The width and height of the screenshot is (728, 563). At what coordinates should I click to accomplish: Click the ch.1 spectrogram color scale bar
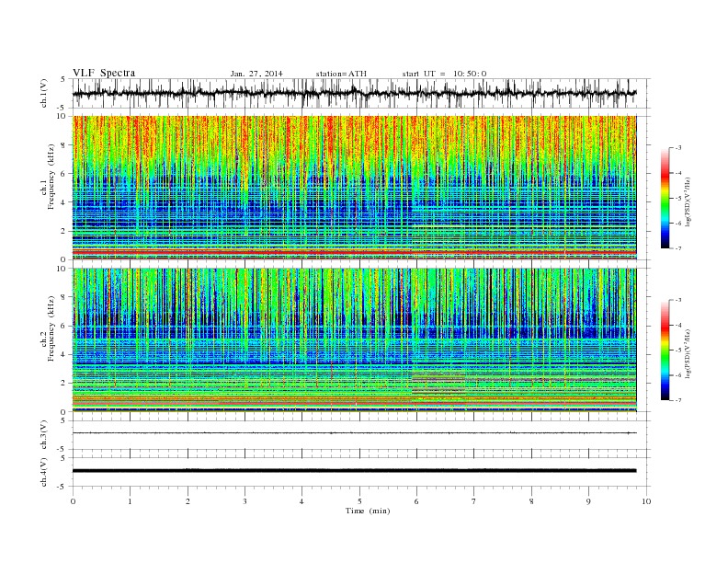pyautogui.click(x=665, y=199)
